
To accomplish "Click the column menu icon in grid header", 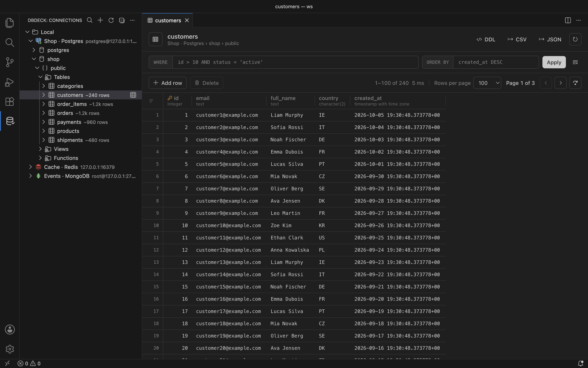I will [x=151, y=101].
